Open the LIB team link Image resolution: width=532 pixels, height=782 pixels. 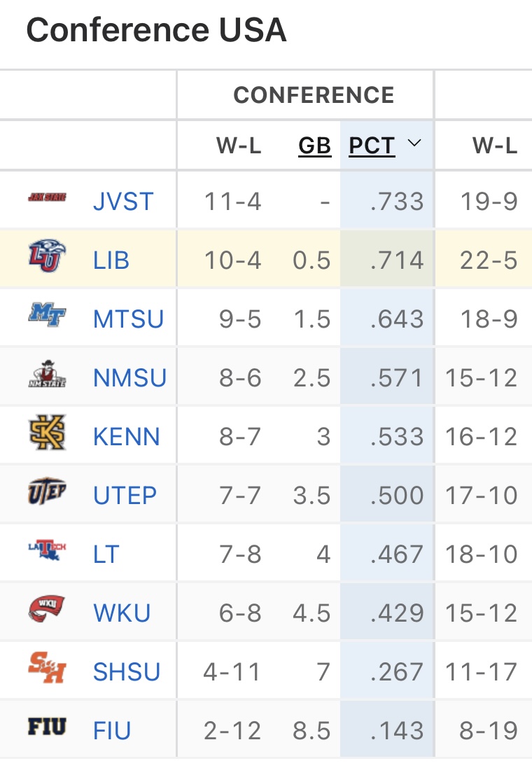(111, 261)
